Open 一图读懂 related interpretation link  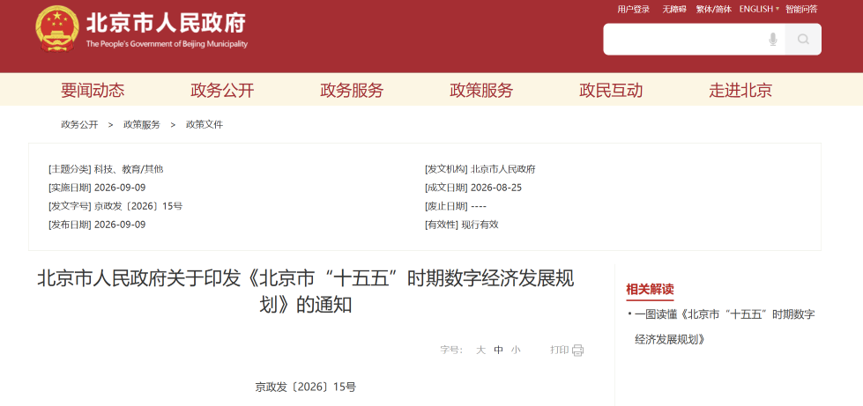[725, 327]
